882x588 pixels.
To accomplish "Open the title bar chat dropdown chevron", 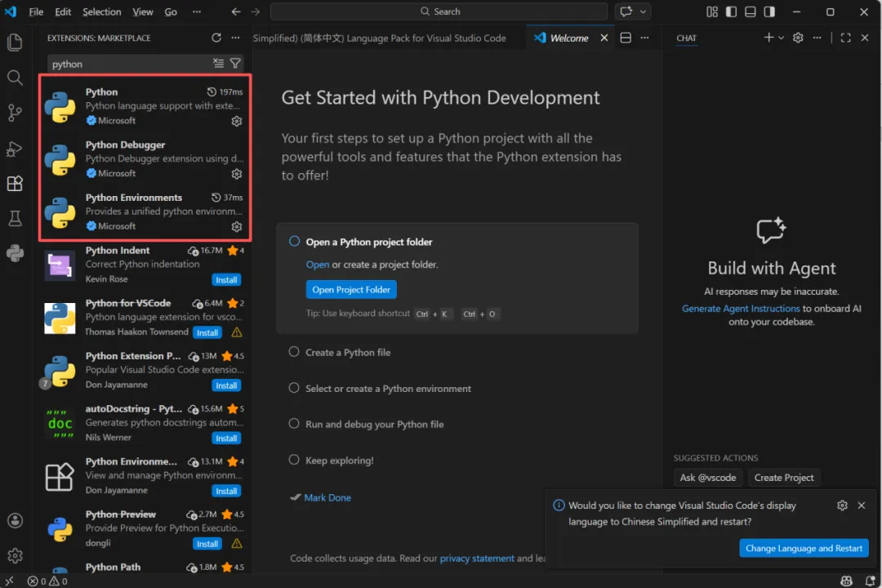I will (644, 12).
